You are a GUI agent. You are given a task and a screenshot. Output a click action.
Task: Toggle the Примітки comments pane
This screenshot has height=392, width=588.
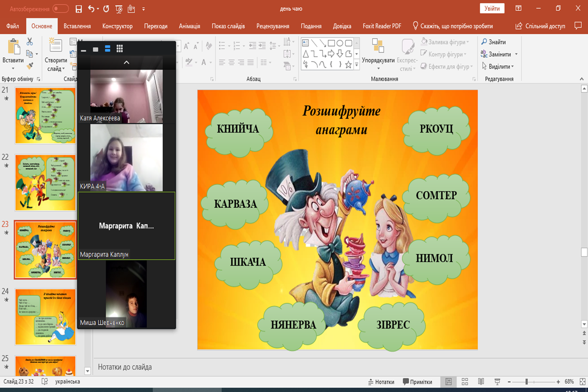417,382
